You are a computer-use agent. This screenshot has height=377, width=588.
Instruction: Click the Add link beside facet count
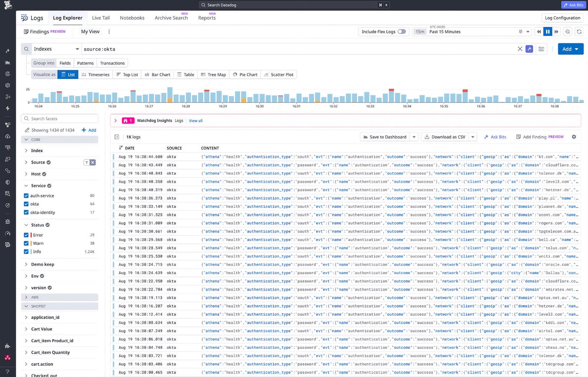click(x=89, y=130)
